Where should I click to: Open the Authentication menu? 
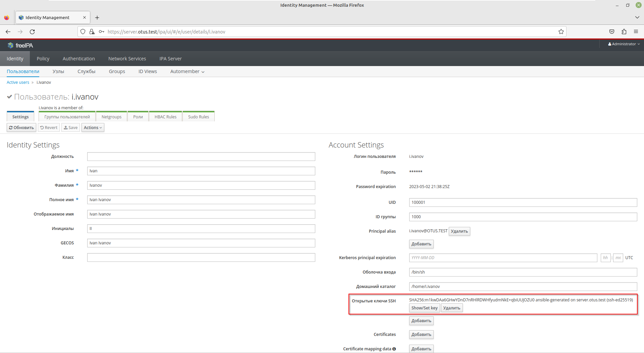79,59
